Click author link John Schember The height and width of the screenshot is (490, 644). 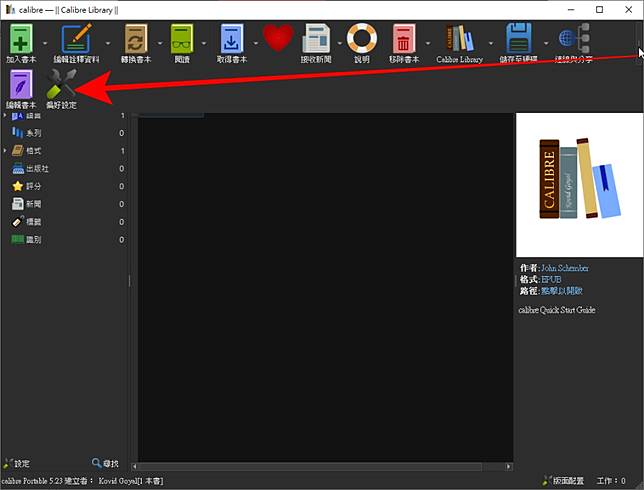(x=565, y=268)
